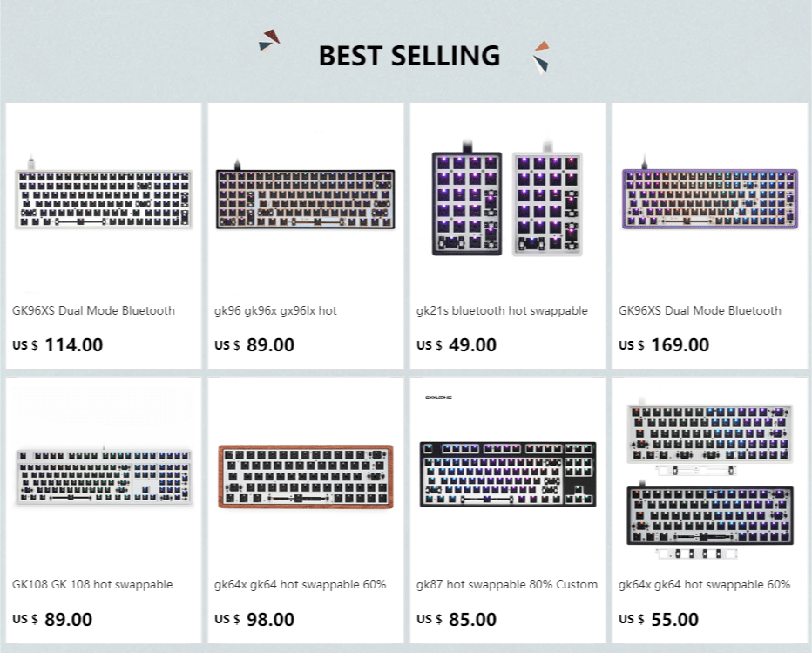Click the US $ 49.00 price label
This screenshot has height=653, width=812.
pyautogui.click(x=459, y=344)
